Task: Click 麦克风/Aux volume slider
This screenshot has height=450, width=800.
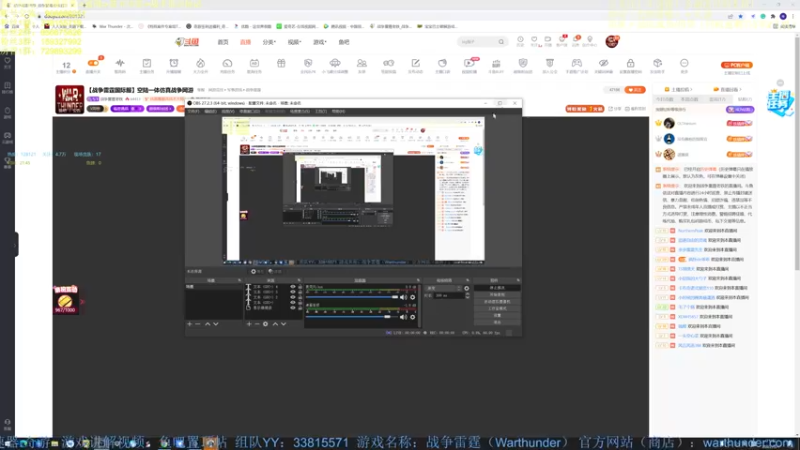Action: (353, 297)
